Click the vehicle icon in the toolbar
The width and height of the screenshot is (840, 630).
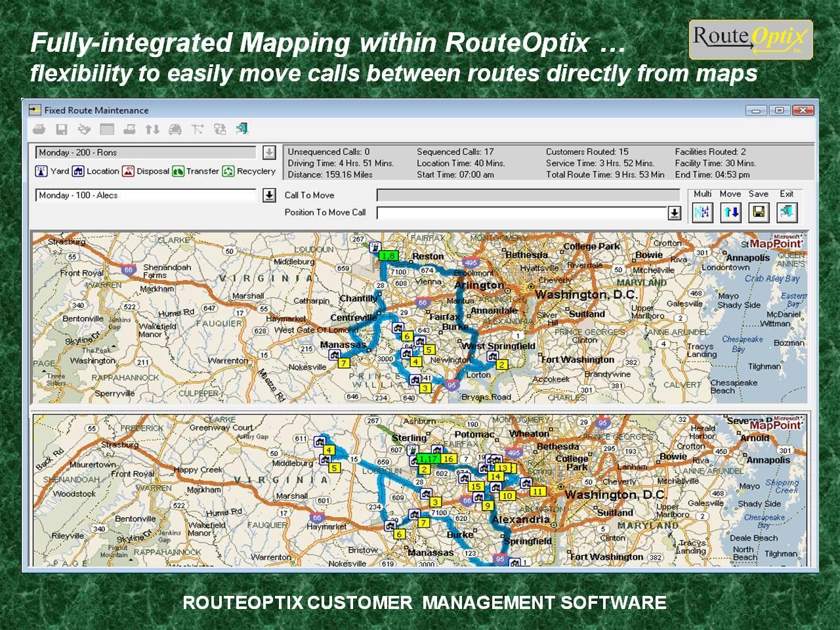[175, 129]
